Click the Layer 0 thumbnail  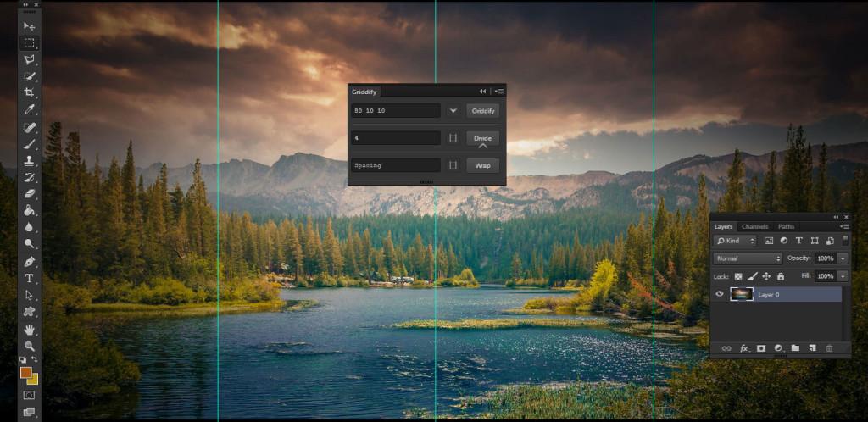tap(742, 294)
